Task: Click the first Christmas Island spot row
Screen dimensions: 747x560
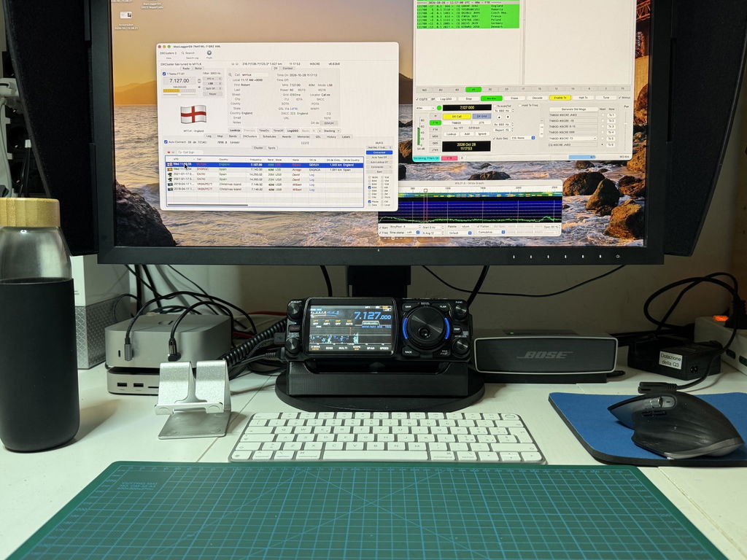Action: click(x=264, y=184)
